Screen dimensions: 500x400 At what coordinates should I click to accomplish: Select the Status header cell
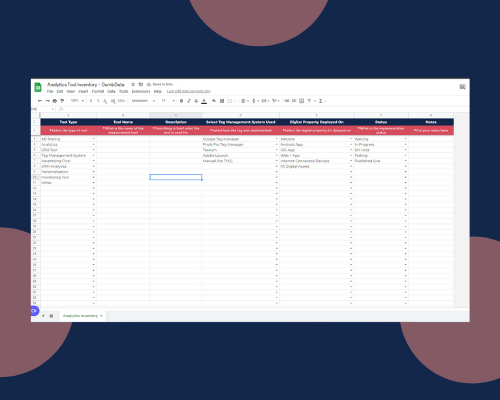pos(381,122)
